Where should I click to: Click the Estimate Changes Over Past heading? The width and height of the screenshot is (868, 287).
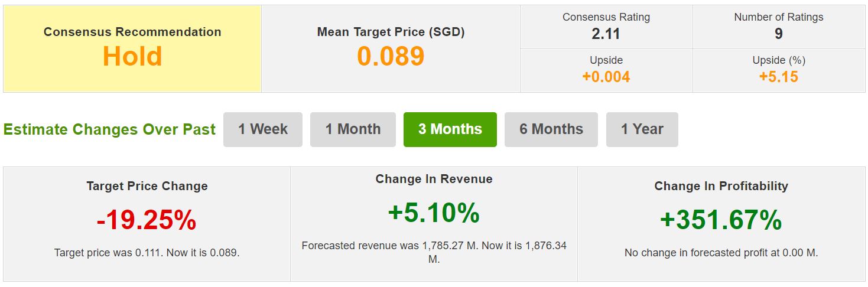[109, 130]
